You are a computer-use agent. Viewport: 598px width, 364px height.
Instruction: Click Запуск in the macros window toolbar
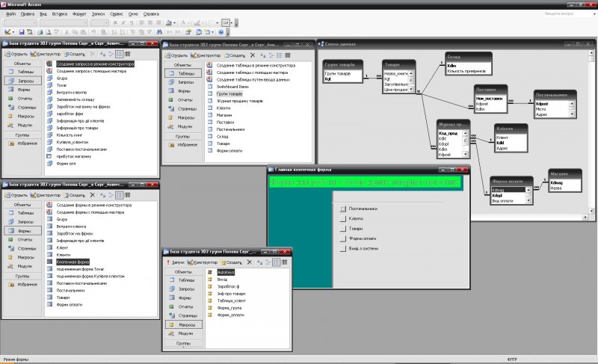(x=176, y=262)
